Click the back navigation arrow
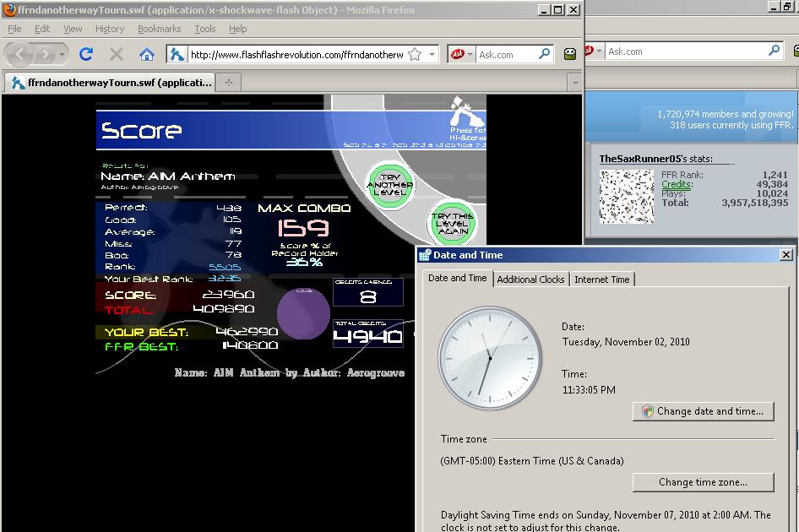 coord(20,54)
